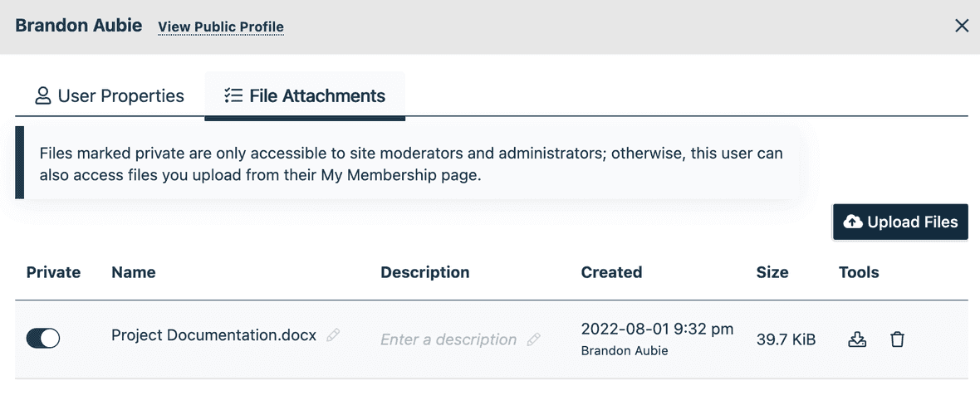Switch to the User Properties tab
Viewport: 980px width, 410px height.
point(110,96)
